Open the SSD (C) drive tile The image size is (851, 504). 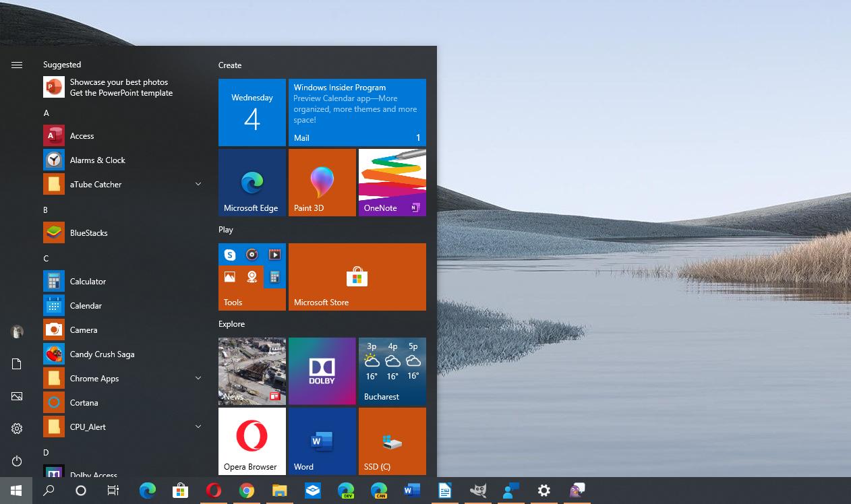coord(392,441)
